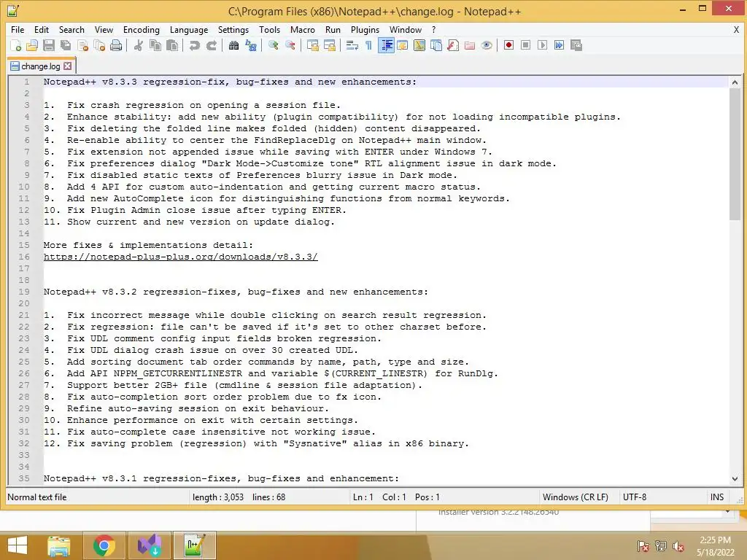This screenshot has height=560, width=747.
Task: Select the change.log tab
Action: (x=42, y=66)
